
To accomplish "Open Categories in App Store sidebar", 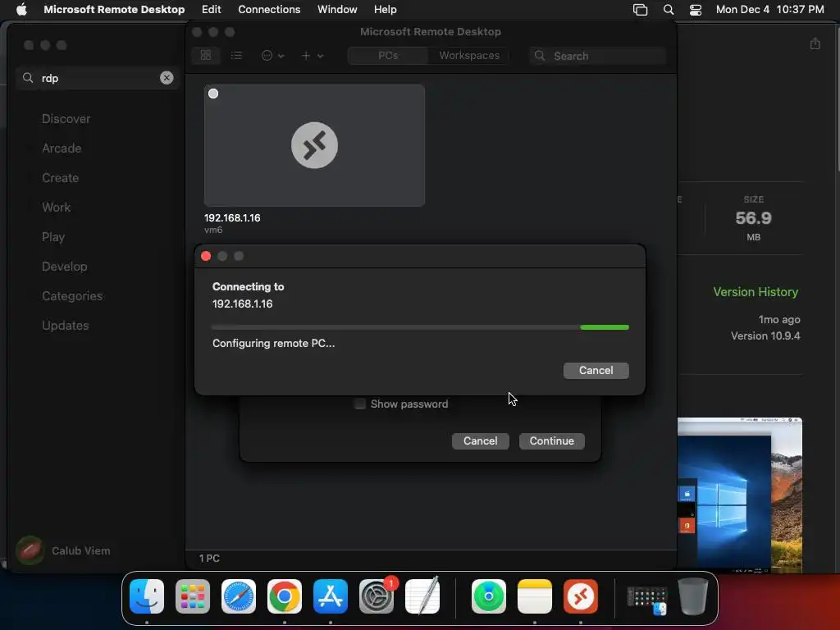I will tap(72, 295).
